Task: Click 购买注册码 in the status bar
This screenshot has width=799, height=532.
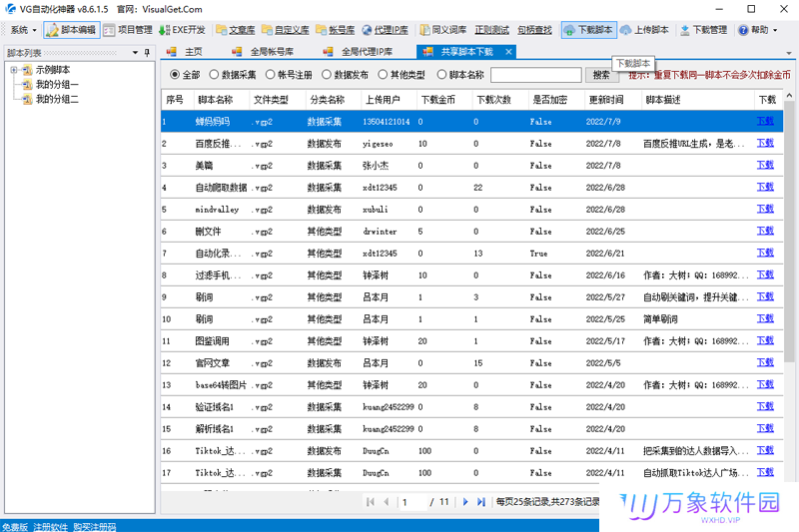Action: tap(95, 527)
